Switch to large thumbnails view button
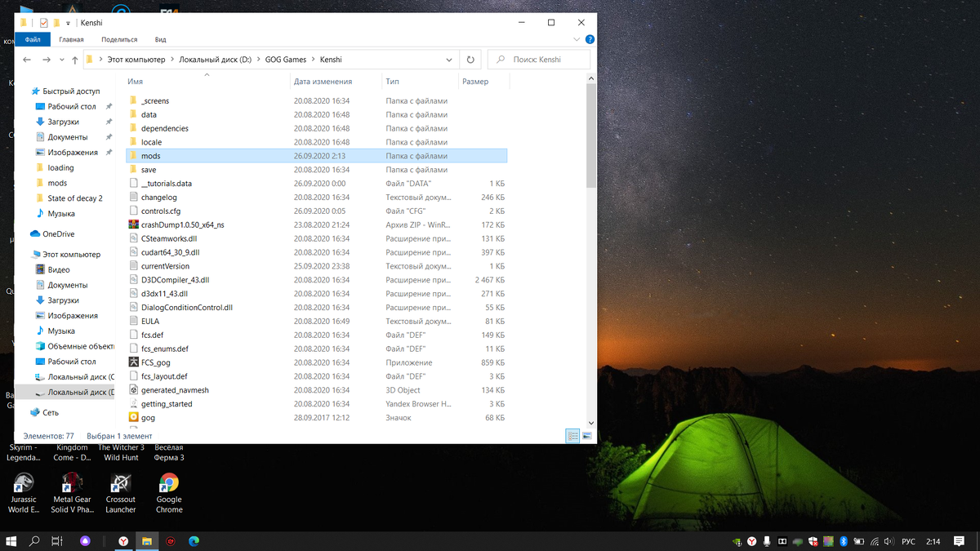 587,437
